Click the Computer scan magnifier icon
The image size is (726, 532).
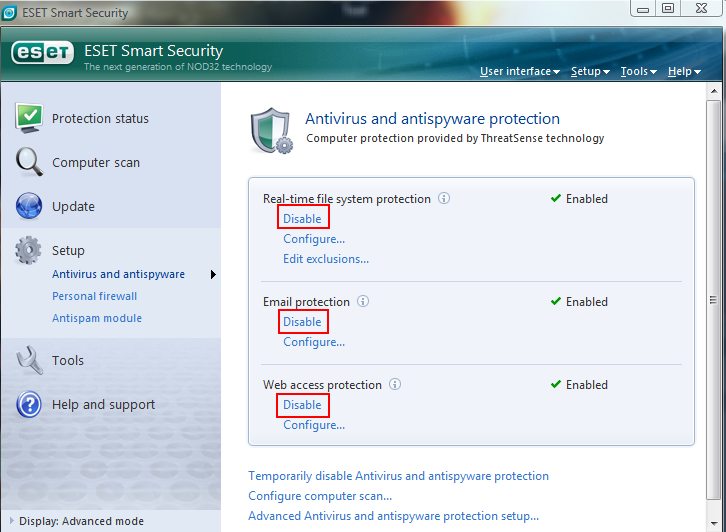28,162
